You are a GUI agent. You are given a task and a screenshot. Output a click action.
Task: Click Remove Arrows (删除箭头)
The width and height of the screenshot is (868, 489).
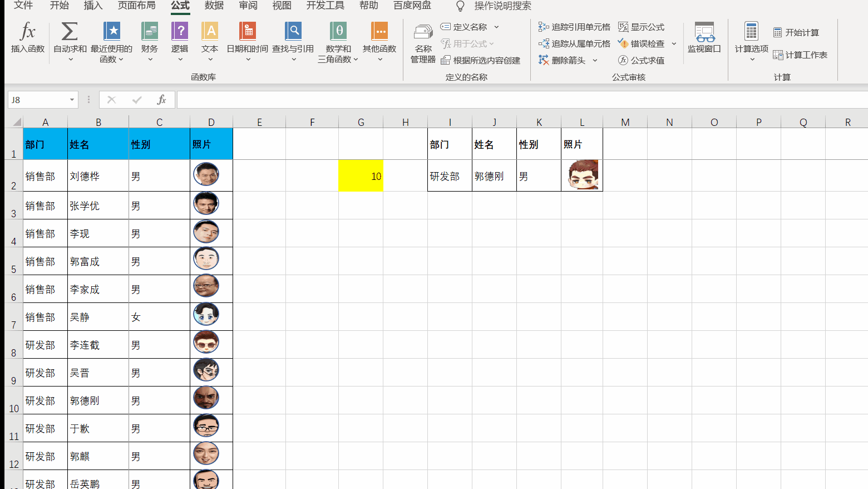click(x=562, y=60)
